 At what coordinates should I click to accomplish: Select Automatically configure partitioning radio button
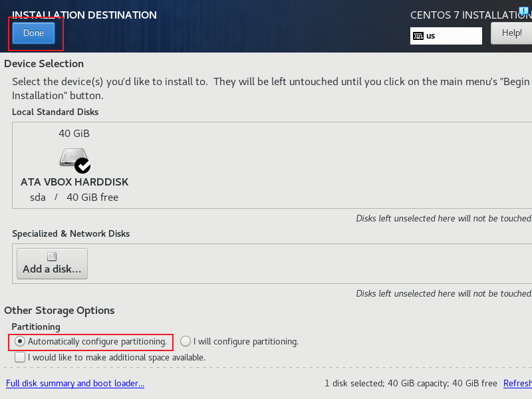(20, 341)
